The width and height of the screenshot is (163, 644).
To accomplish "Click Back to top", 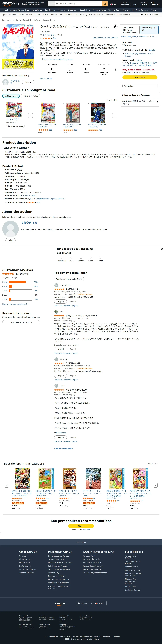I will 81,542.
